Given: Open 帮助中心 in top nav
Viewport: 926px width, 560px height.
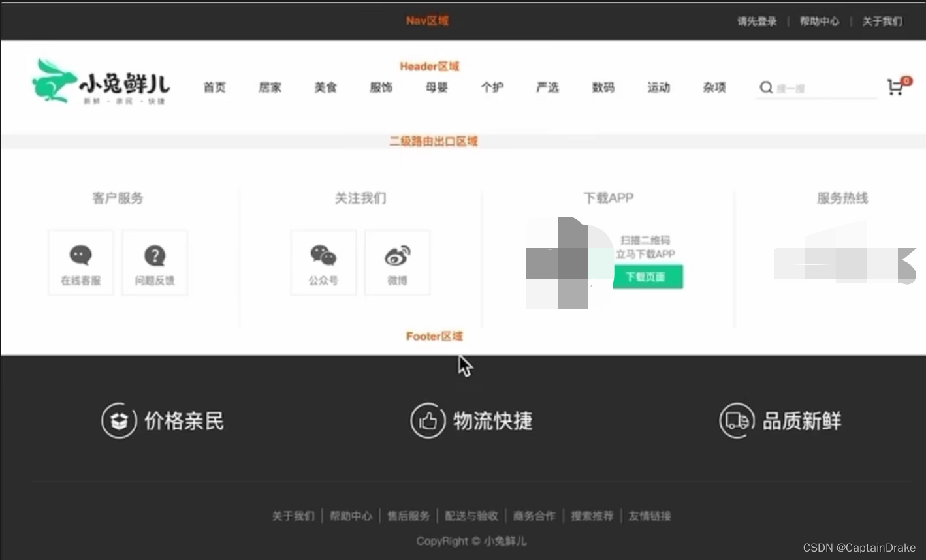Looking at the screenshot, I should point(820,22).
